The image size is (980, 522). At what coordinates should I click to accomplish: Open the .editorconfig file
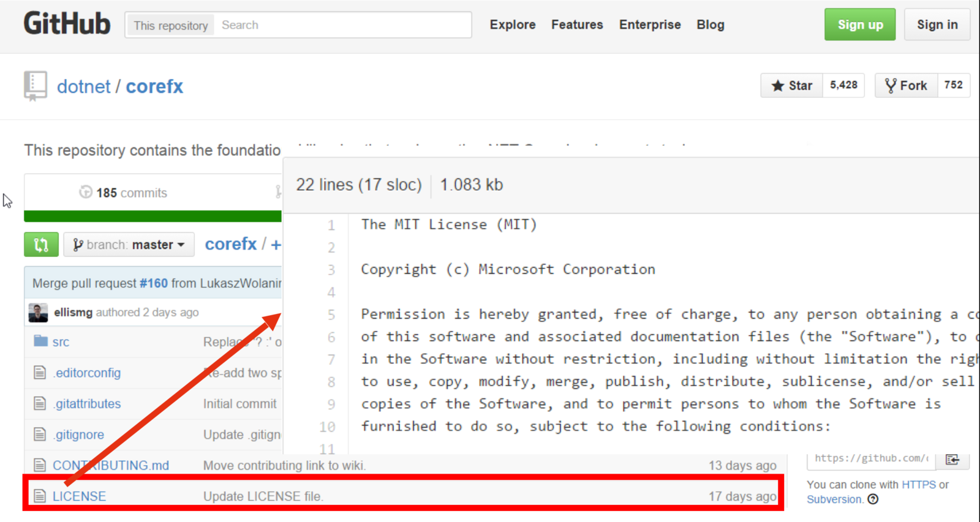click(87, 373)
